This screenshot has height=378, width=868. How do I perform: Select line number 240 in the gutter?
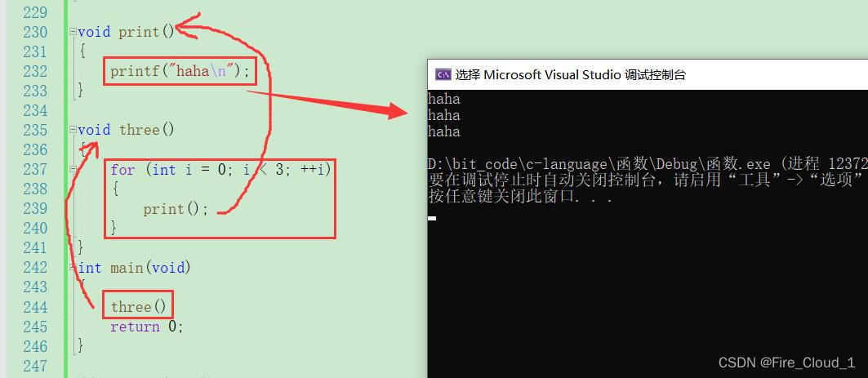tap(35, 229)
